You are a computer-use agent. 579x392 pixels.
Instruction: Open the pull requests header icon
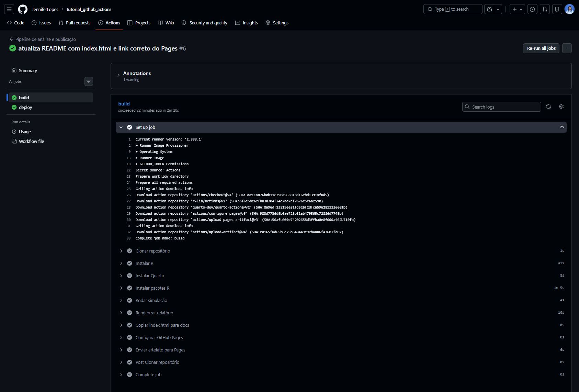point(545,9)
